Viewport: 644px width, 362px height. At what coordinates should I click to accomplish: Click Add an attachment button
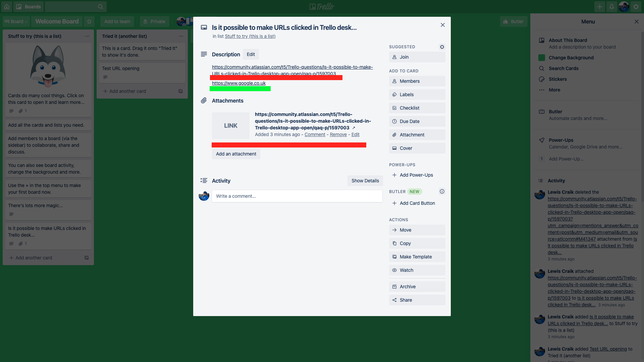coord(236,154)
